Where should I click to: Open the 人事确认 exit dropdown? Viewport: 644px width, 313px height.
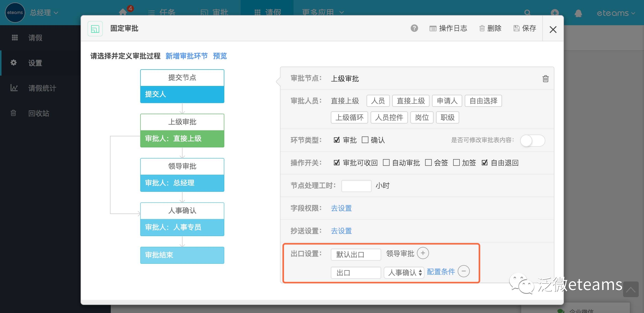[x=404, y=272]
